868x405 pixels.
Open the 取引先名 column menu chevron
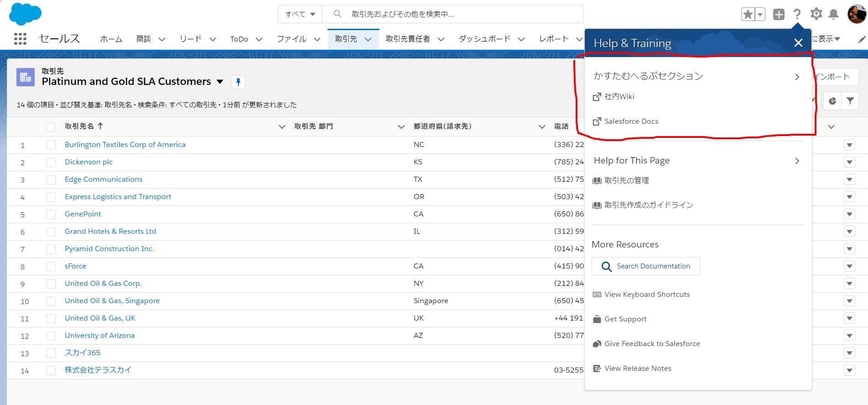coord(282,126)
